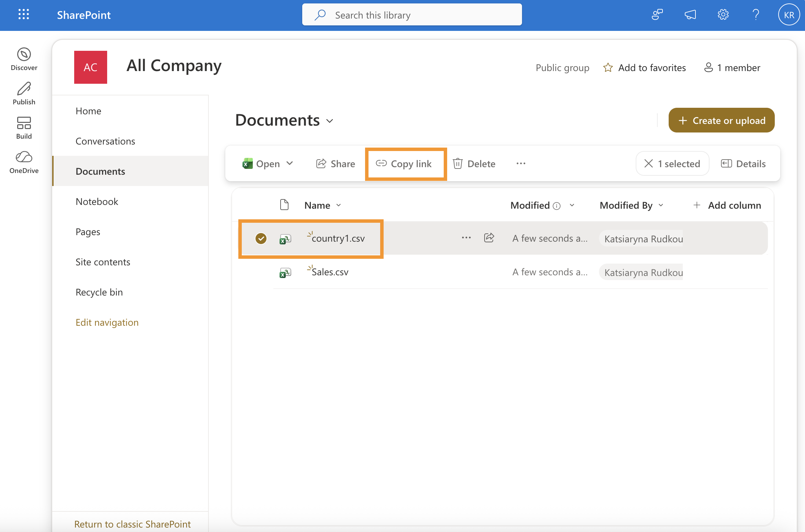Click Share in the toolbar
805x532 pixels.
point(336,164)
